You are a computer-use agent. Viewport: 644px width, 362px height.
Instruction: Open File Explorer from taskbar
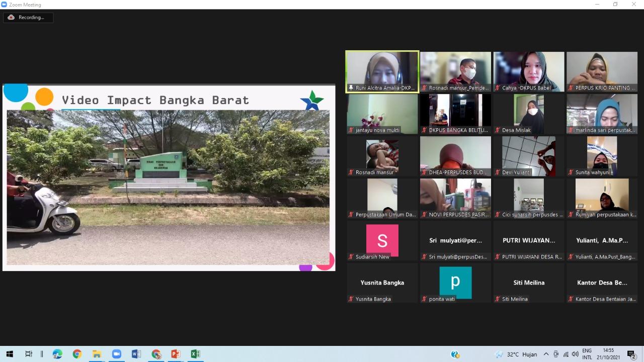tap(97, 354)
